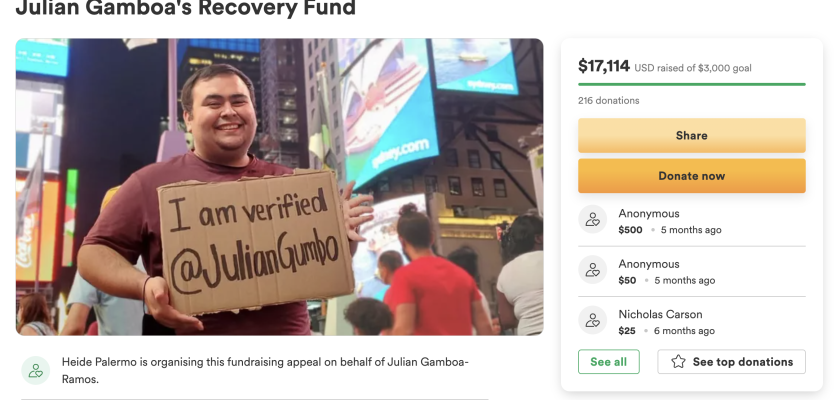The height and width of the screenshot is (400, 840).
Task: Click the Julian Gamboa's Recovery Fund title
Action: click(x=186, y=7)
